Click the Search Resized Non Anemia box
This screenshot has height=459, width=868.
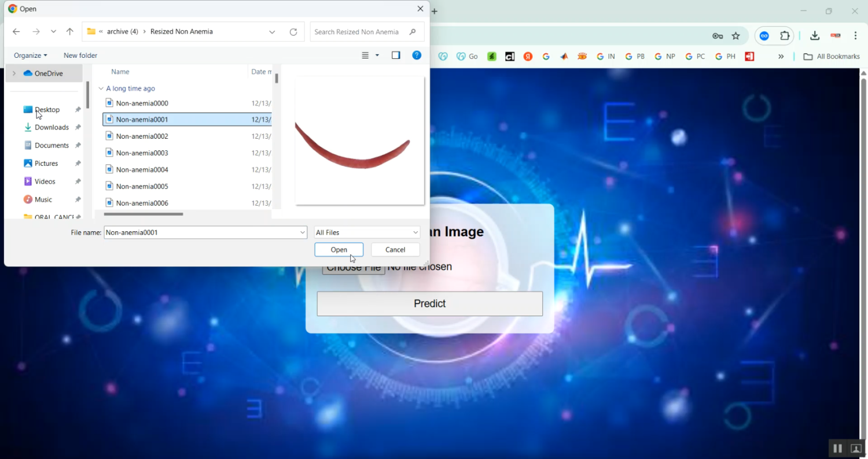click(x=359, y=32)
